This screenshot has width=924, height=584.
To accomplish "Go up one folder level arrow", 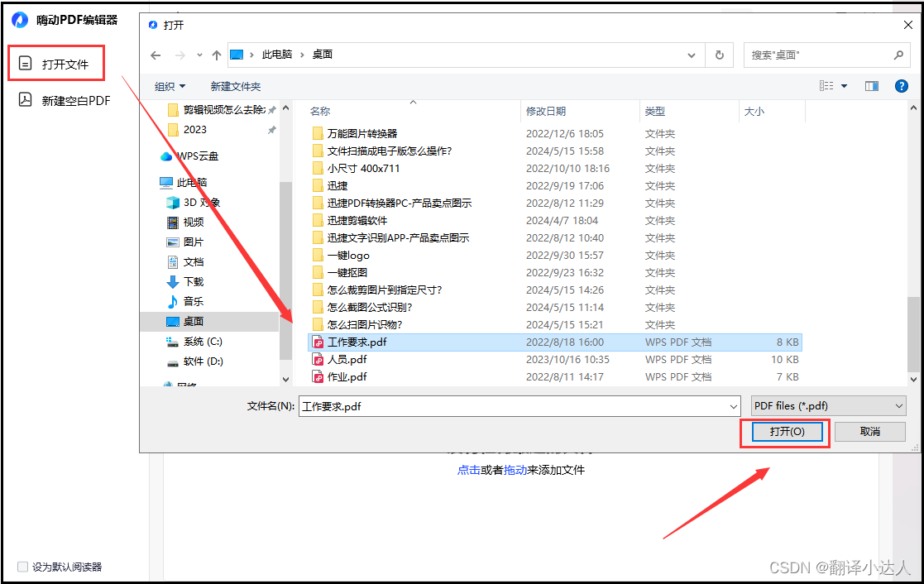I will [x=216, y=55].
